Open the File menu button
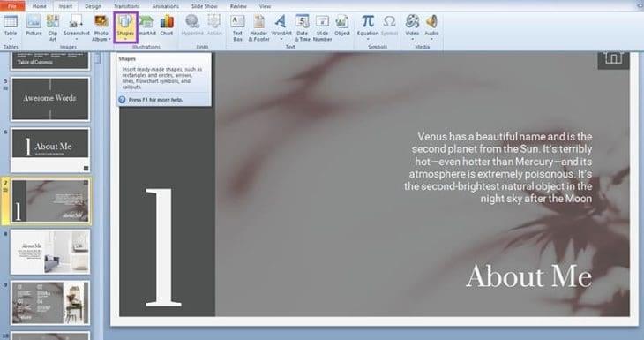Screen dimensions: 644x340 [12, 6]
